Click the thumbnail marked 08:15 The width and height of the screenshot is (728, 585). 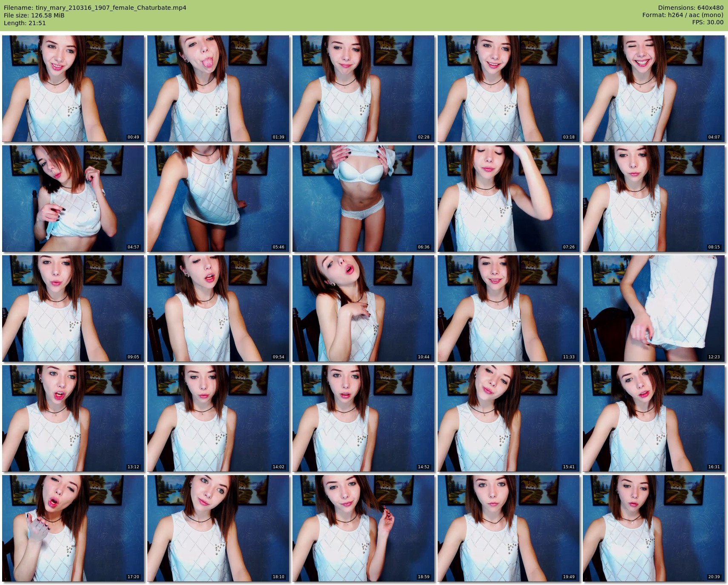[653, 198]
